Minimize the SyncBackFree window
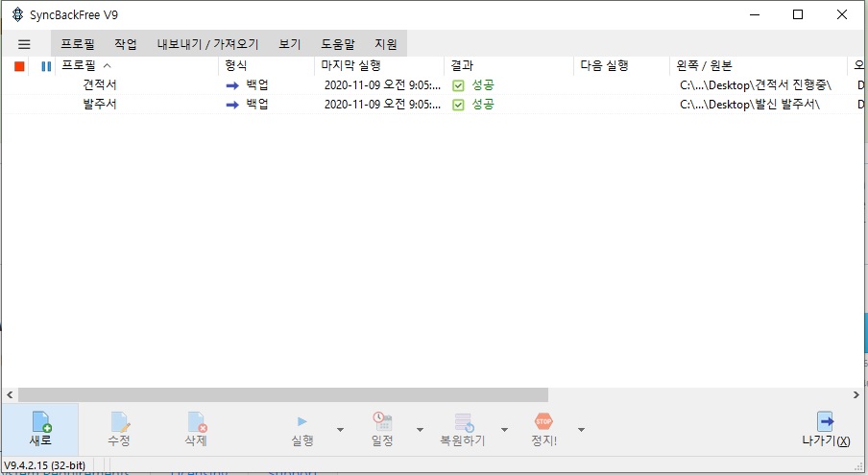868x475 pixels. pos(755,14)
